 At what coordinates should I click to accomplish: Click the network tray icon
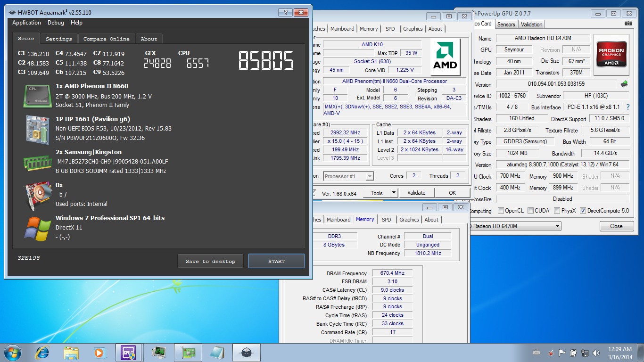pyautogui.click(x=585, y=353)
